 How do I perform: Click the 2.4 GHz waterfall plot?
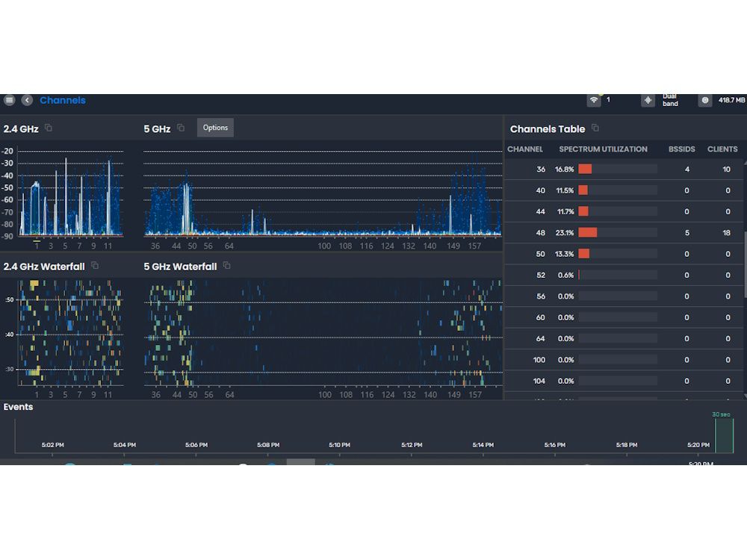click(x=70, y=332)
